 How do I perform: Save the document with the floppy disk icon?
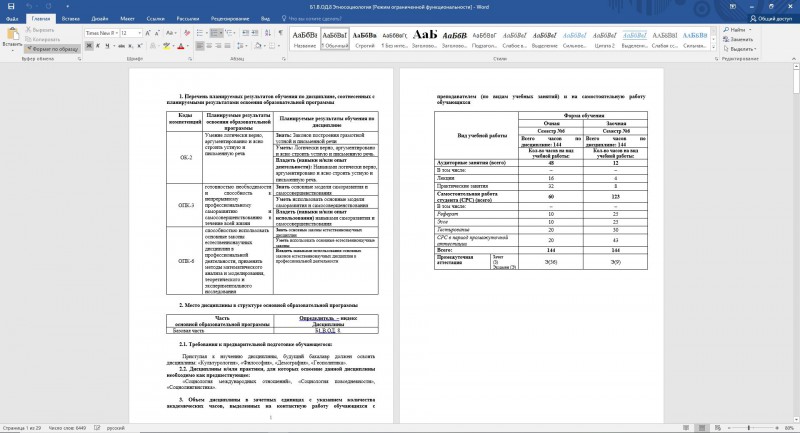pos(11,7)
